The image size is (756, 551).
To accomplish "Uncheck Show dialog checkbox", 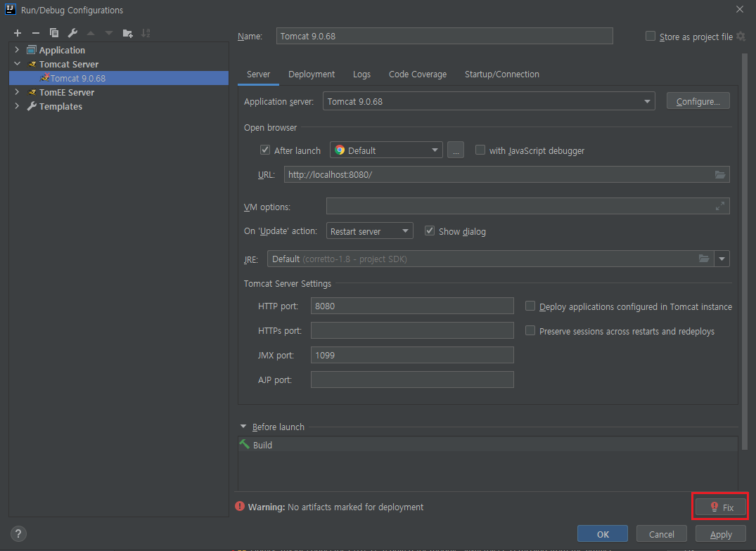I will [430, 231].
